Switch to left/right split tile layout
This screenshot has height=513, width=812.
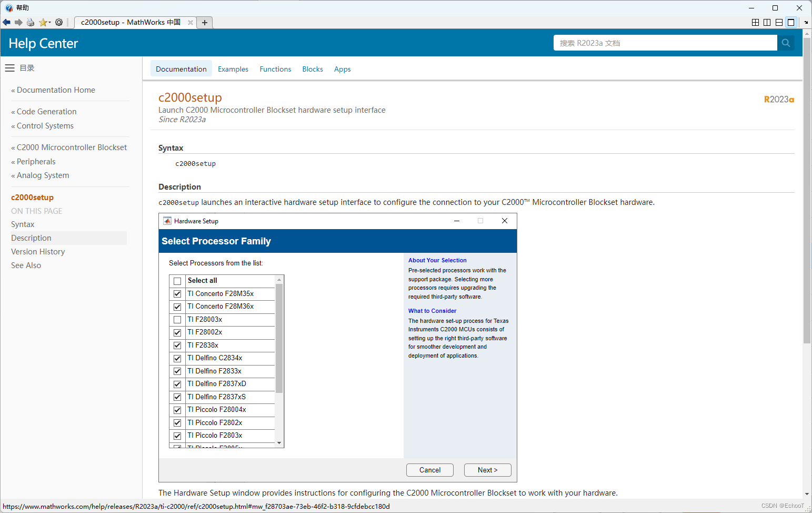coord(767,22)
